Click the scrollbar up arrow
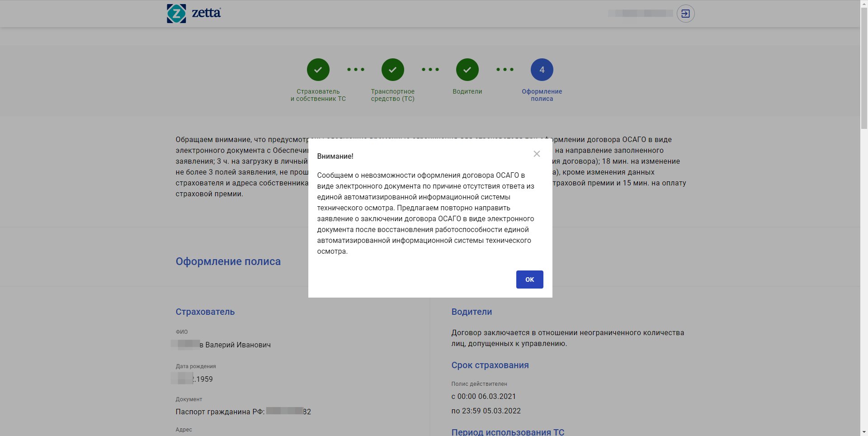The image size is (868, 436). click(x=864, y=4)
